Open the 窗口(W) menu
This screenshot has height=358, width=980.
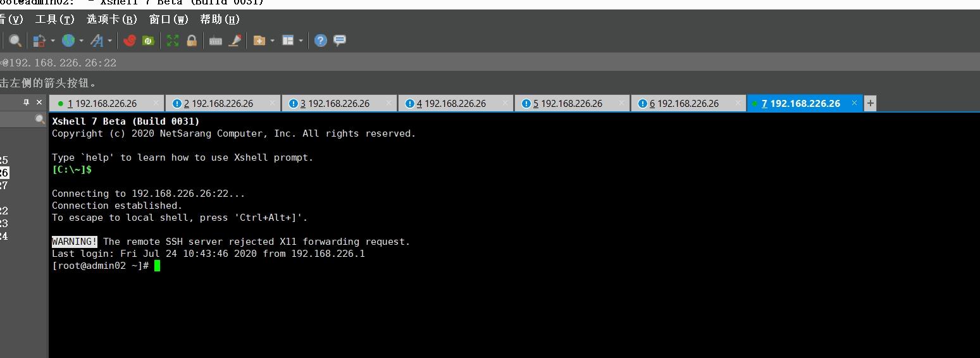click(169, 20)
